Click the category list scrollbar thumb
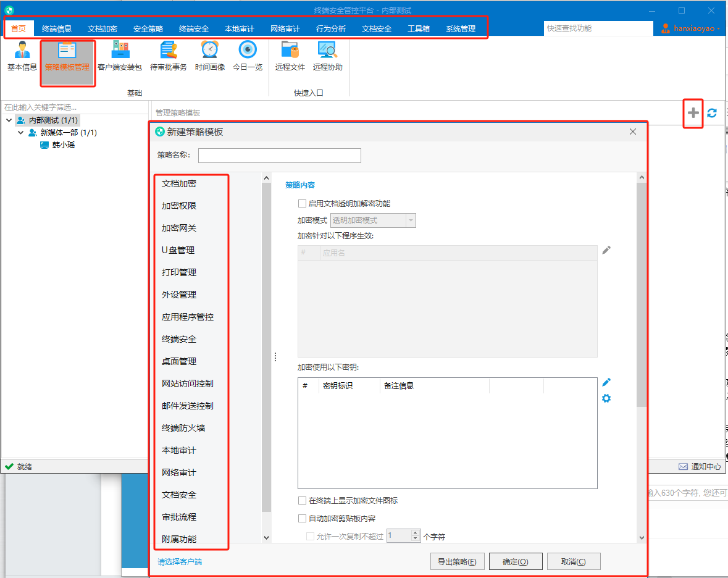Screen dimensions: 728x578 click(x=267, y=347)
